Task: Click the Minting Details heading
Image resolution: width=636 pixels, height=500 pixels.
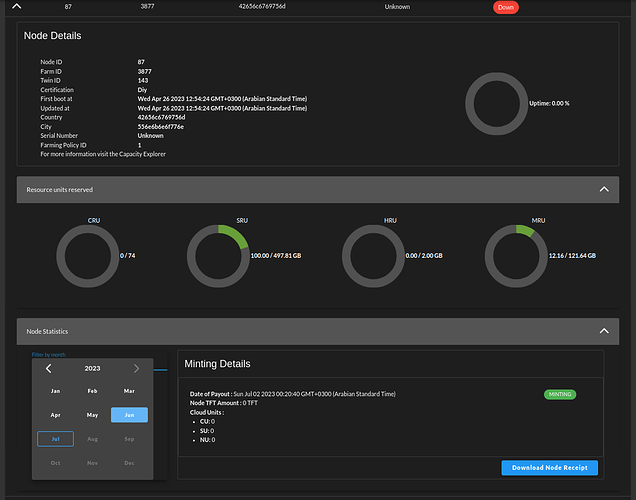Action: (217, 364)
